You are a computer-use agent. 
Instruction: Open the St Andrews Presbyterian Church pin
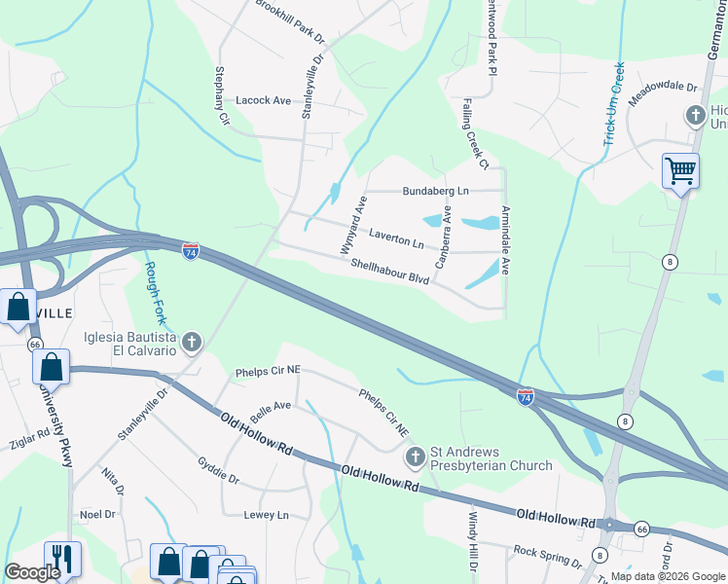(415, 457)
